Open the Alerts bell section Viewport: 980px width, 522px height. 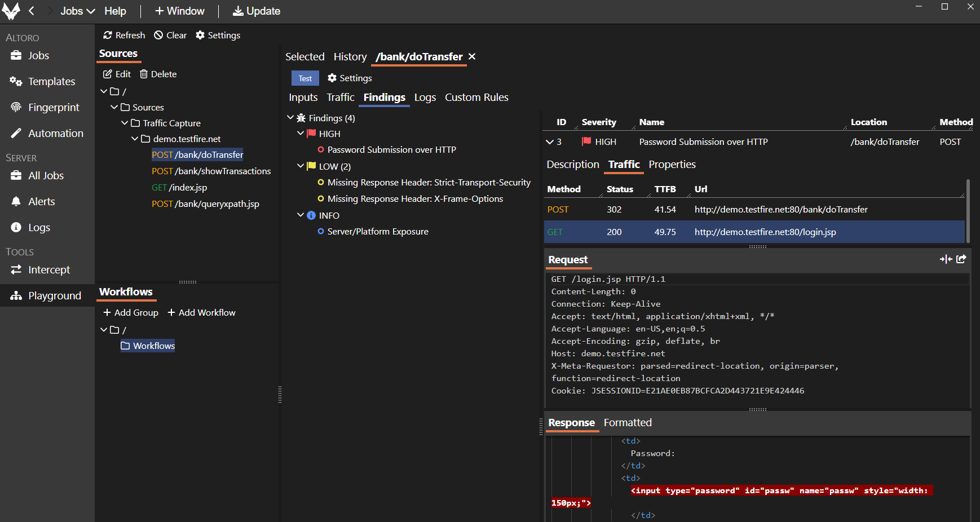(33, 201)
